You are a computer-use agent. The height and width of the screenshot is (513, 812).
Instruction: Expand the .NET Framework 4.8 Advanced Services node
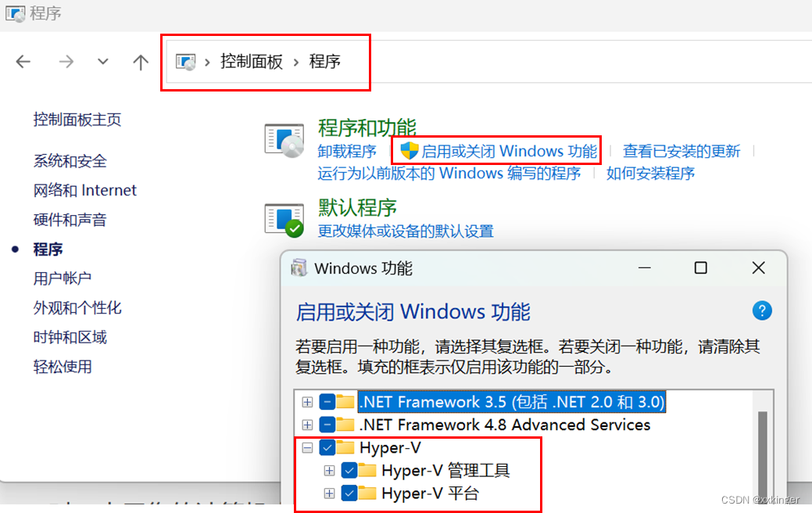307,425
